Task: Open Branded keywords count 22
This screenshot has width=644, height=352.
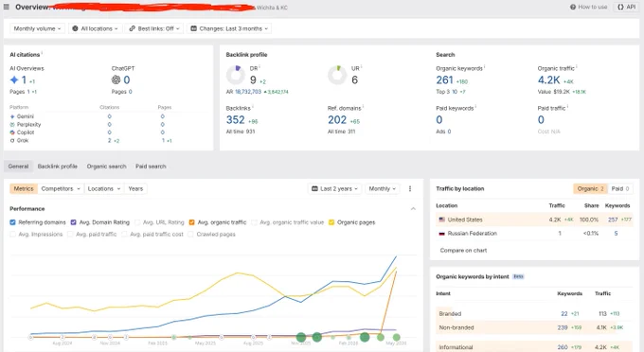Action: coord(564,314)
